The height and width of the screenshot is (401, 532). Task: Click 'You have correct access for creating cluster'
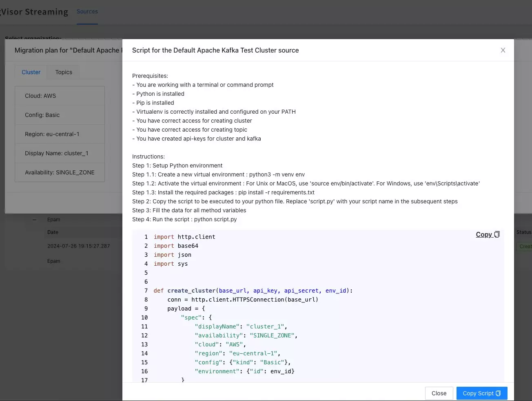[x=192, y=121]
